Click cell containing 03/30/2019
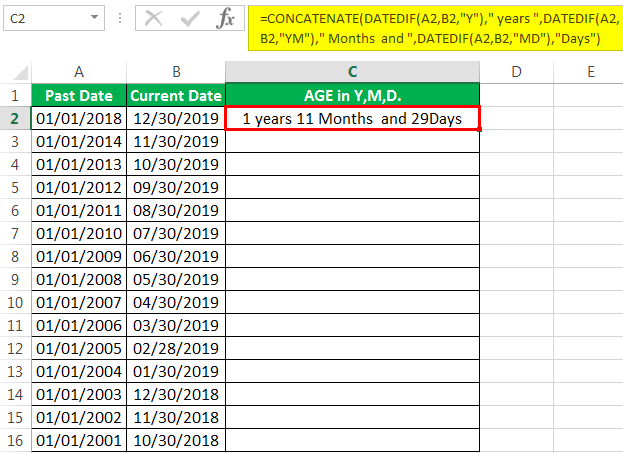Screen dimensions: 623x453 [x=176, y=325]
